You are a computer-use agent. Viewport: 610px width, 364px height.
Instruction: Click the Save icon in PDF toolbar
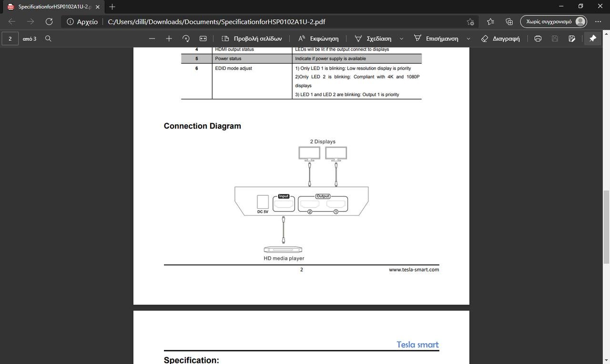click(555, 39)
